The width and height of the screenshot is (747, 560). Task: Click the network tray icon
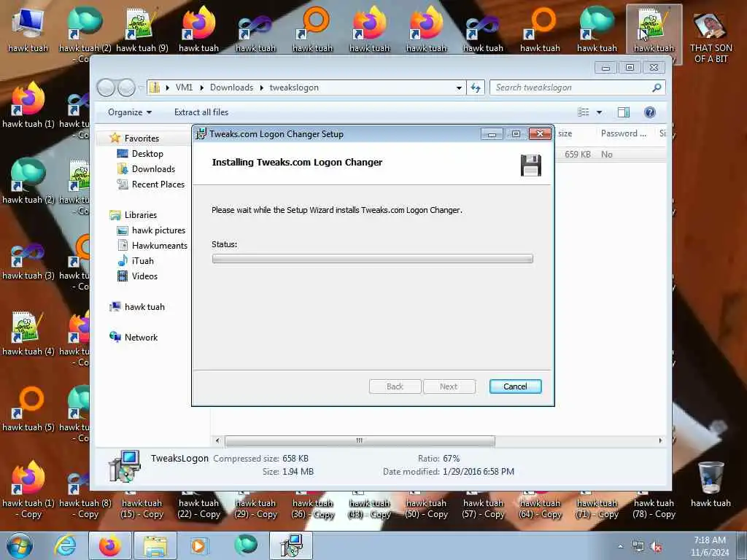click(x=638, y=547)
